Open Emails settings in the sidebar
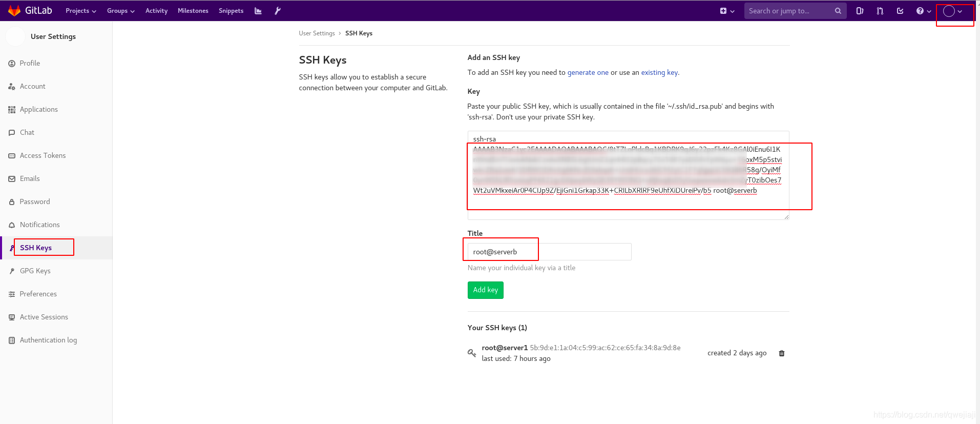980x424 pixels. [x=30, y=178]
